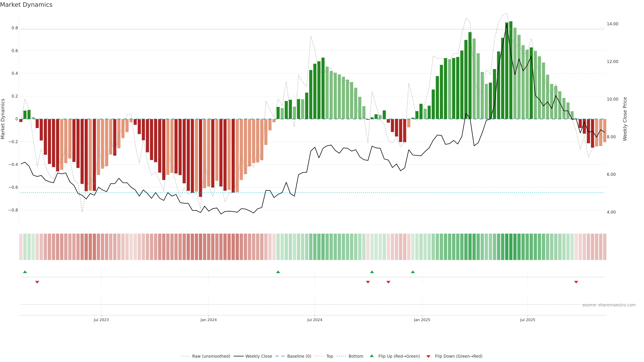Click the rightmost green flip-up triangle marker
This screenshot has width=644, height=362.
click(x=413, y=272)
